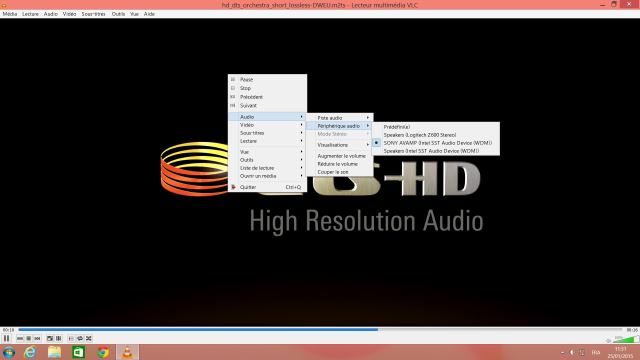Screen dimensions: 640x360
Task: Mute using the speaker icon by the volume bar
Action: coord(609,340)
